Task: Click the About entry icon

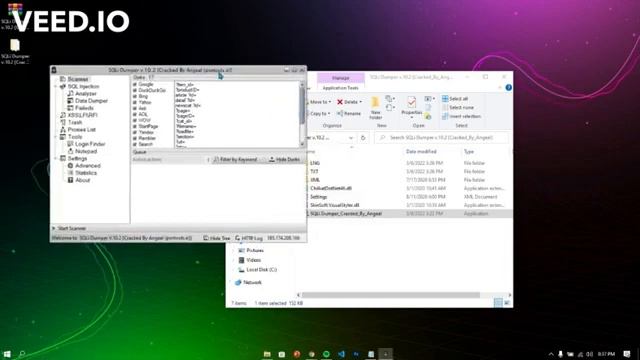Action: 70,180
